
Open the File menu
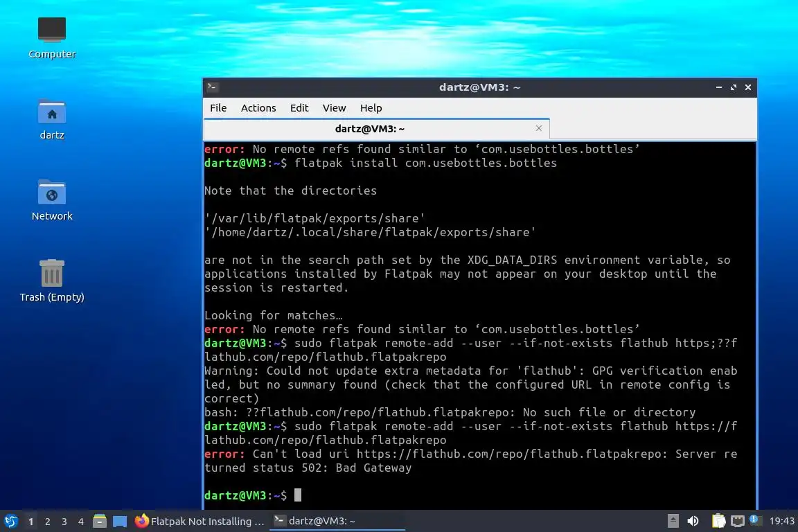218,108
